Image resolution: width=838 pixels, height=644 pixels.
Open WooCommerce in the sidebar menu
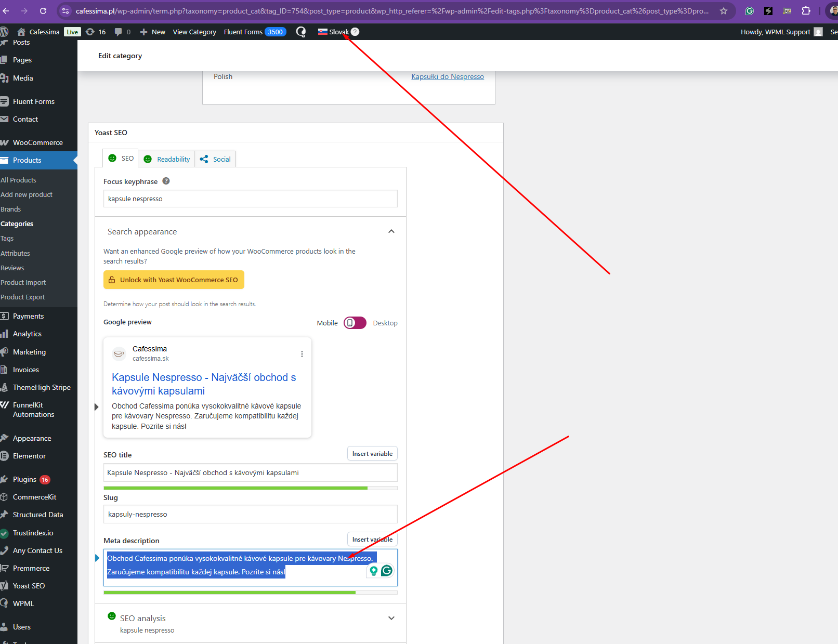[x=37, y=142]
